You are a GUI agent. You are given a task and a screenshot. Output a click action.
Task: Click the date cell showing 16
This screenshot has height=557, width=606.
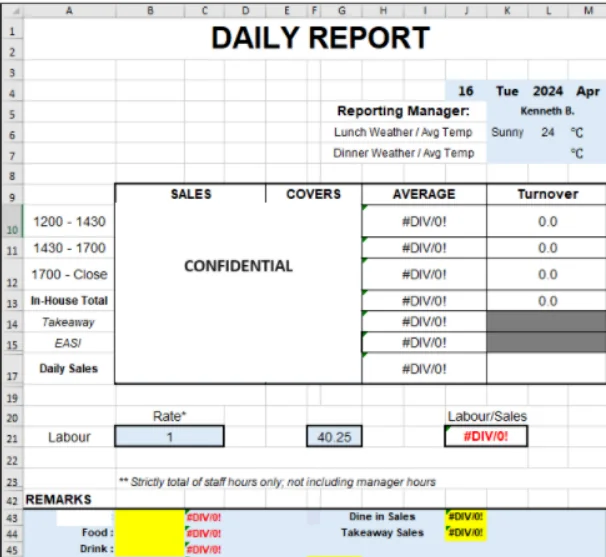click(466, 91)
